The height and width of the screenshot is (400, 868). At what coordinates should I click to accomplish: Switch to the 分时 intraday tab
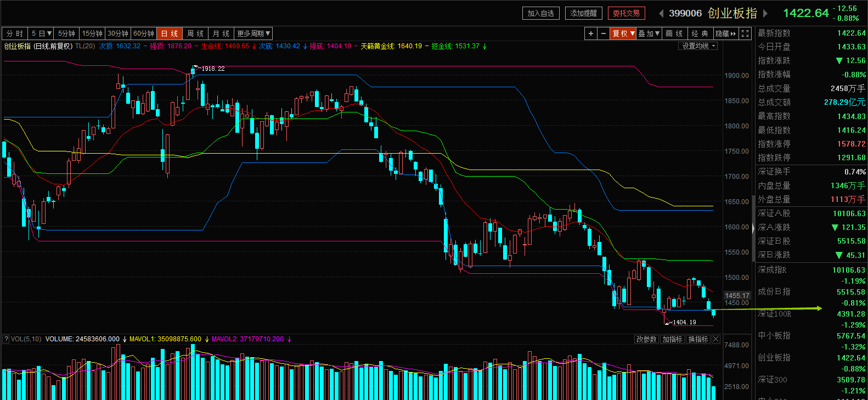pyautogui.click(x=15, y=33)
